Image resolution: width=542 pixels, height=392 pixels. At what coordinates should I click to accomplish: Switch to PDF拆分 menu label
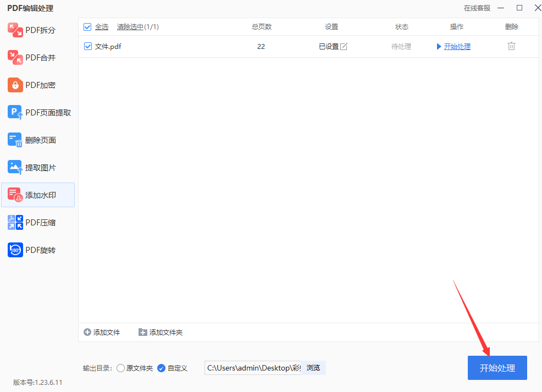41,30
